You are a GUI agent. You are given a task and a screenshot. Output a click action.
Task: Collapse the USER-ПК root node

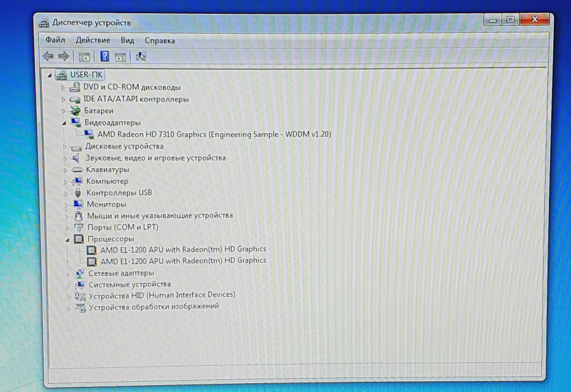[x=49, y=75]
